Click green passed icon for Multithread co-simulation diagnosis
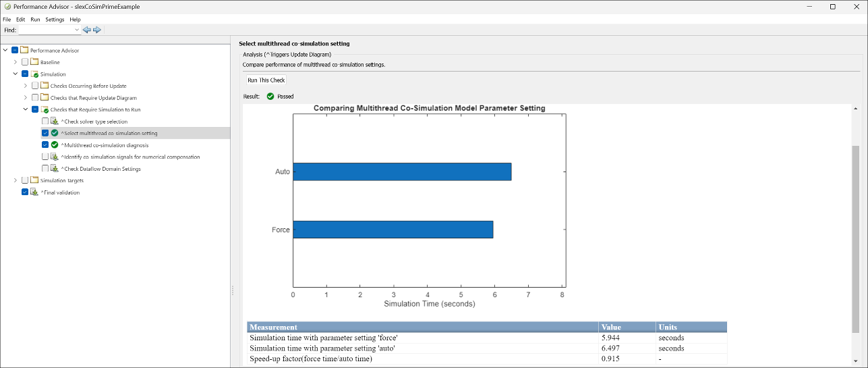868x368 pixels. (55, 145)
